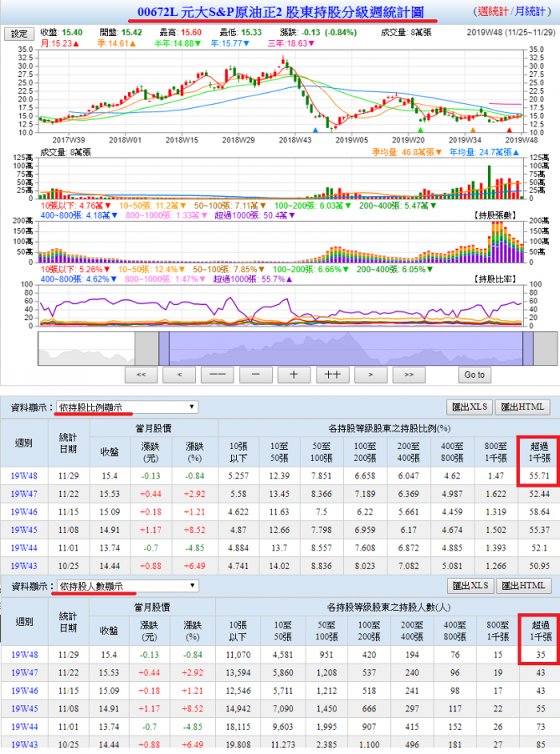Click the 月:15.23 moving average label

point(59,44)
